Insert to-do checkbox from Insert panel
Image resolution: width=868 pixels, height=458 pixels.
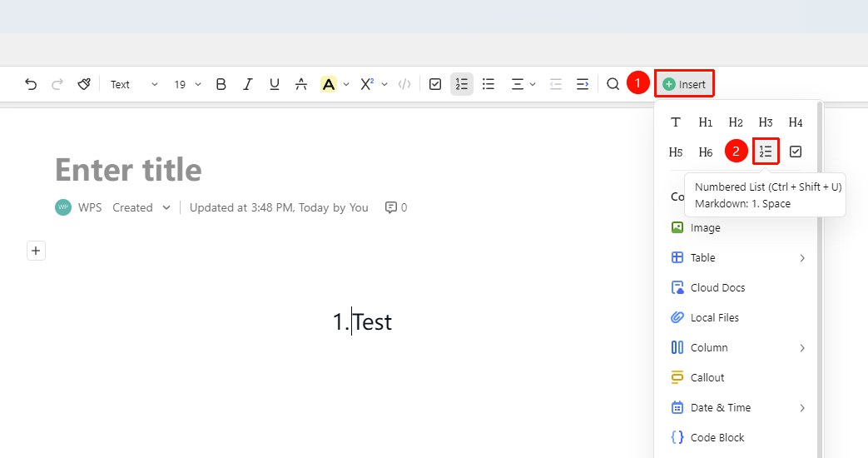(x=796, y=152)
